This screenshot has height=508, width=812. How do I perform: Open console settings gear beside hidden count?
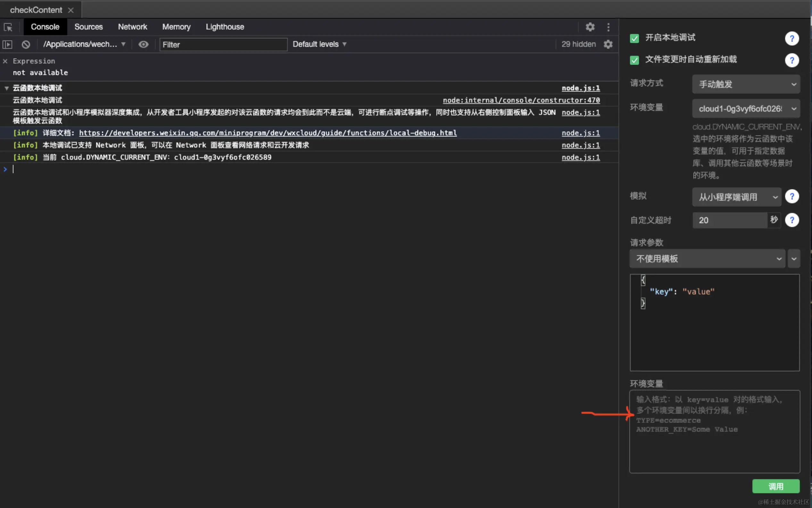pos(608,44)
